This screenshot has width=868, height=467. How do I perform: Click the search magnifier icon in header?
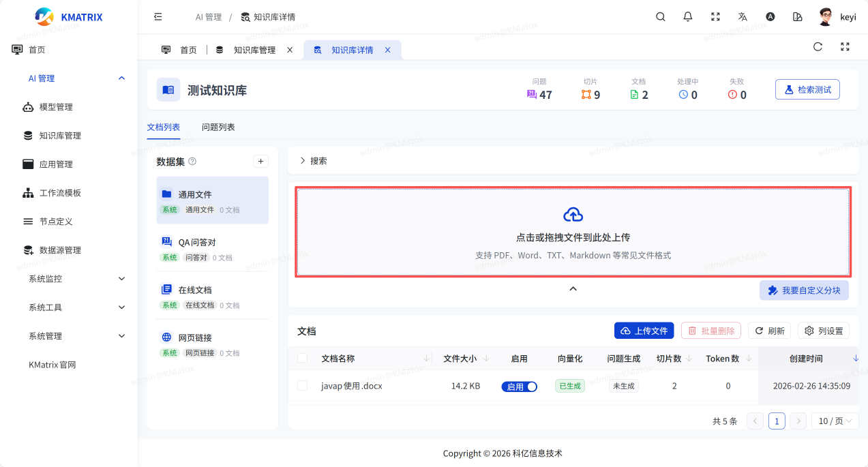(x=660, y=17)
